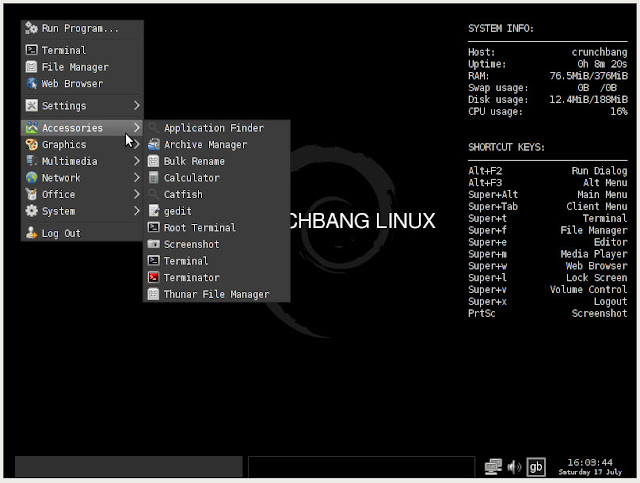The width and height of the screenshot is (640, 483).
Task: Click the red Terminator icon
Action: 153,277
